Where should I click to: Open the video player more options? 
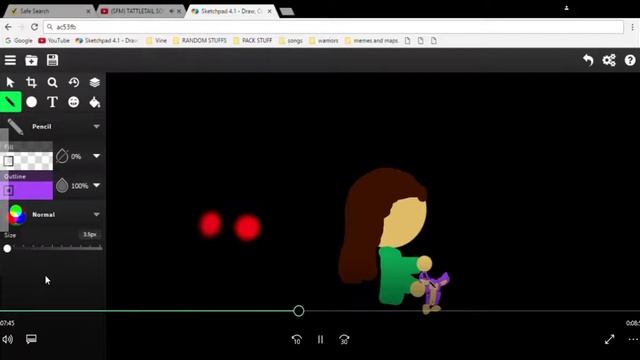(633, 339)
